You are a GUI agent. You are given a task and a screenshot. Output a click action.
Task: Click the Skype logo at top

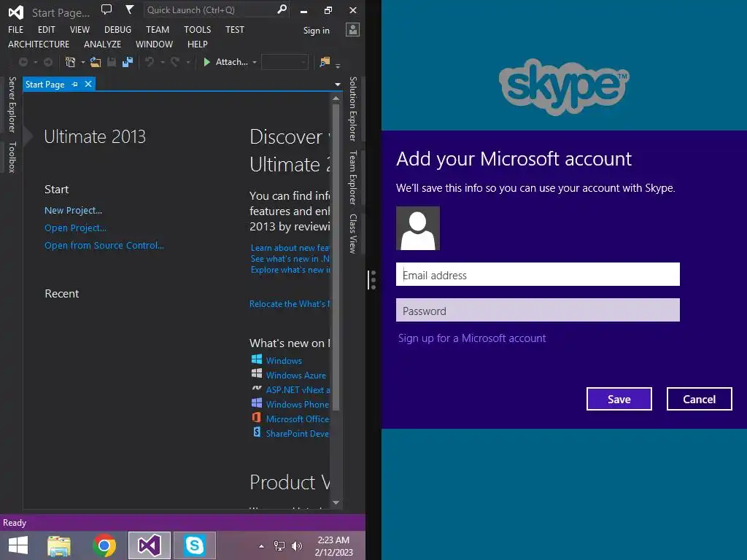(x=564, y=86)
